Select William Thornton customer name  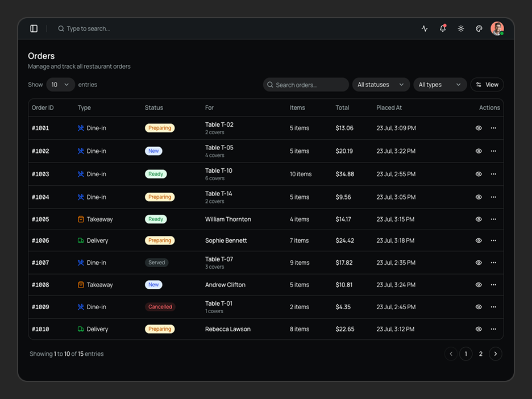click(x=228, y=219)
